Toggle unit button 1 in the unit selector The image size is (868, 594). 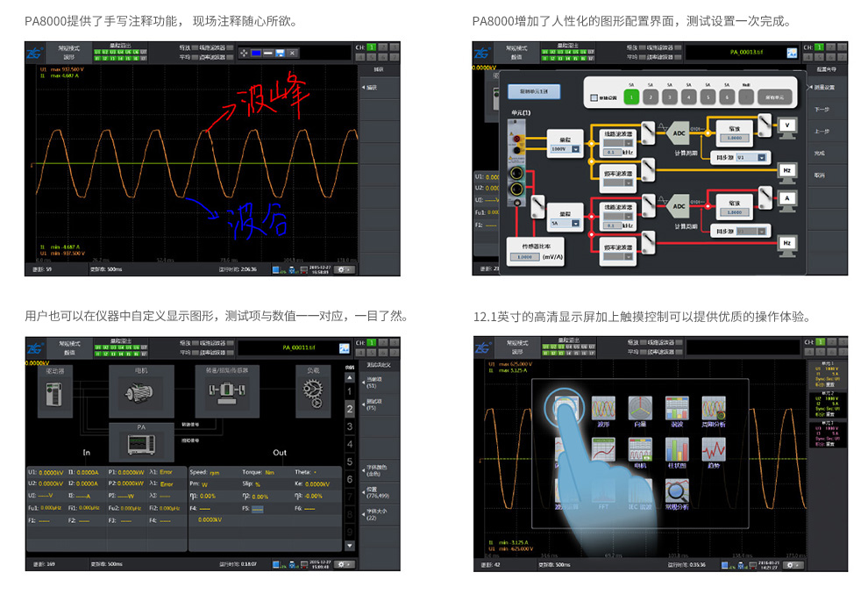pyautogui.click(x=630, y=97)
